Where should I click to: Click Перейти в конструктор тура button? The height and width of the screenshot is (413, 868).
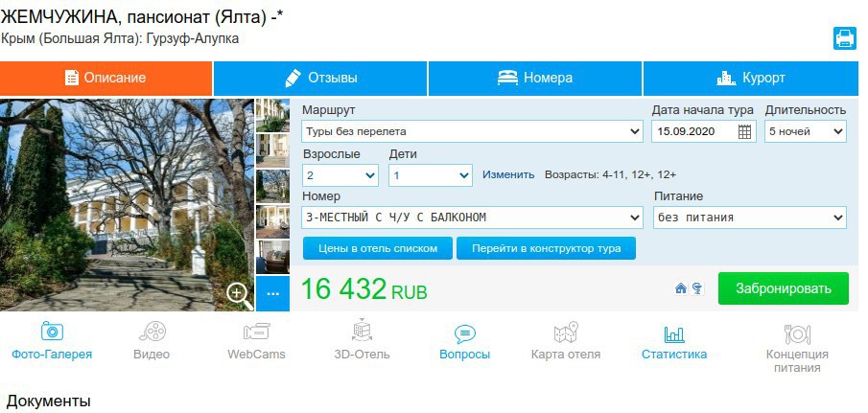(x=546, y=248)
